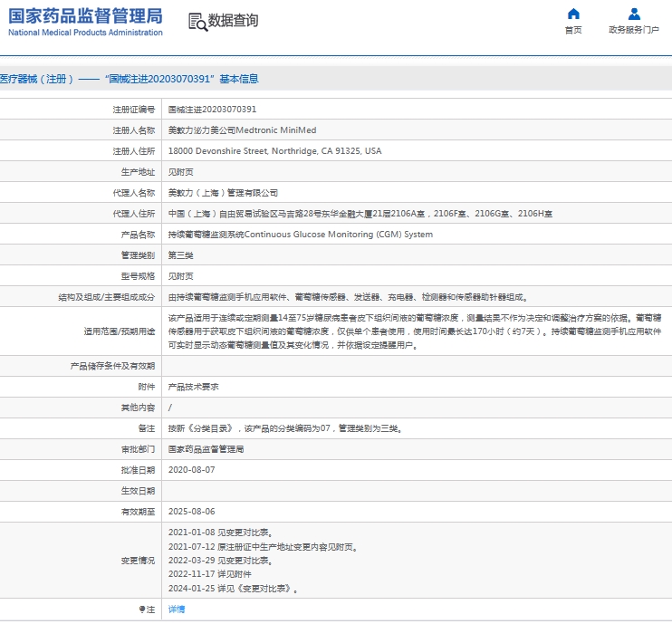Click the 2021-01-08 见变更对比表 entry
Viewport: 672px width, 624px height.
click(221, 533)
